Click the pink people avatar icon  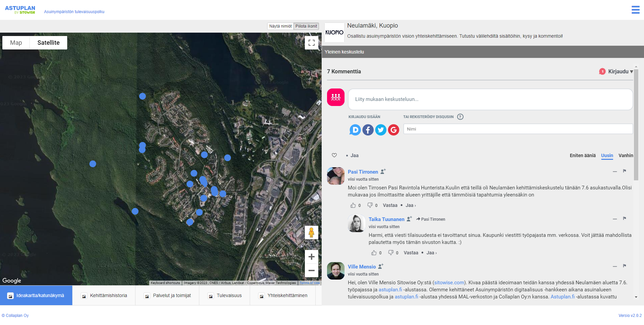[x=336, y=97]
